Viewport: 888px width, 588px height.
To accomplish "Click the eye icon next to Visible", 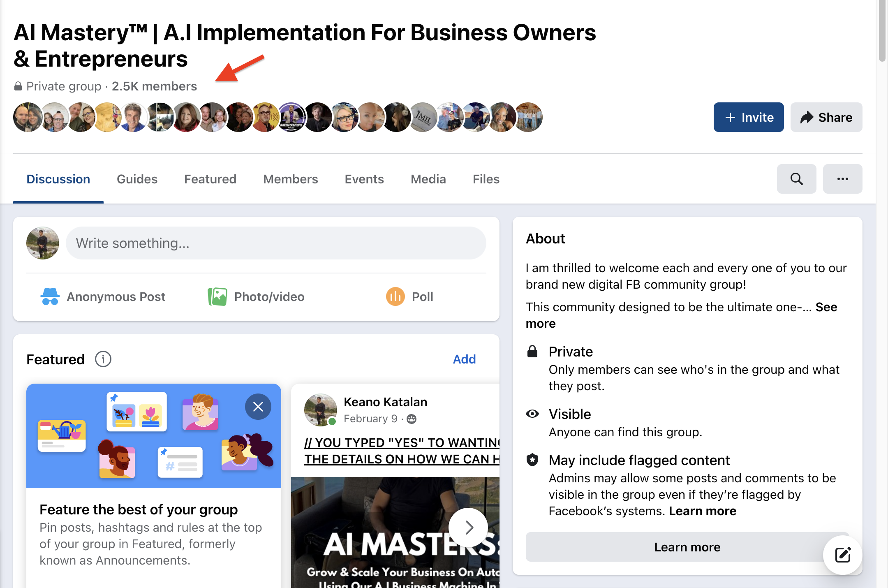I will click(x=532, y=414).
